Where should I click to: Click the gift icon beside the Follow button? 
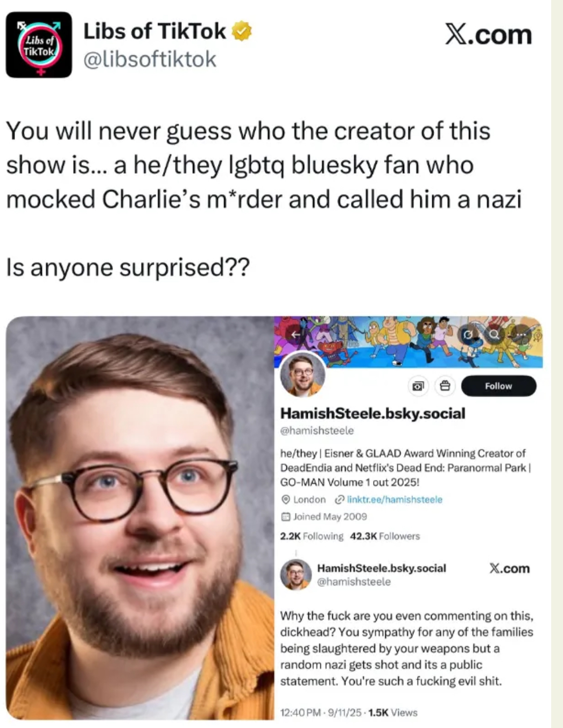point(445,386)
